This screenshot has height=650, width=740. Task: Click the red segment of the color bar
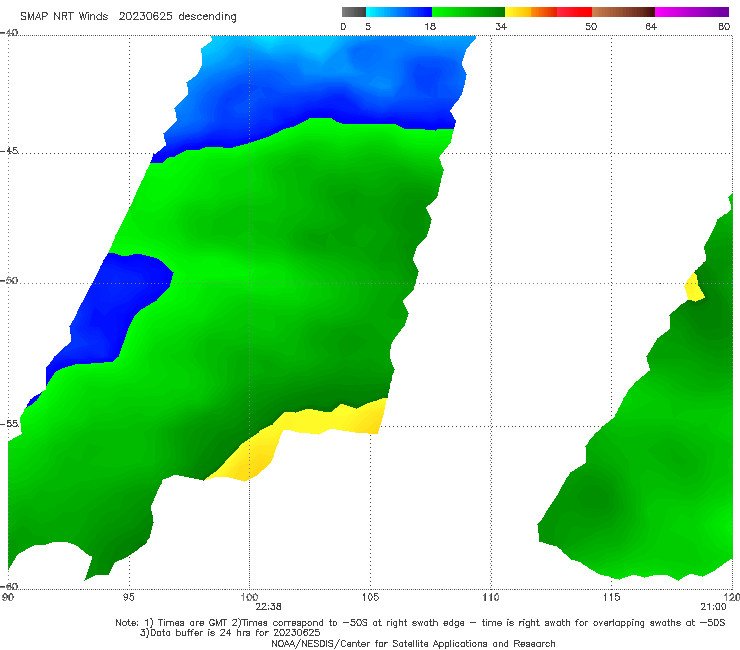click(574, 12)
